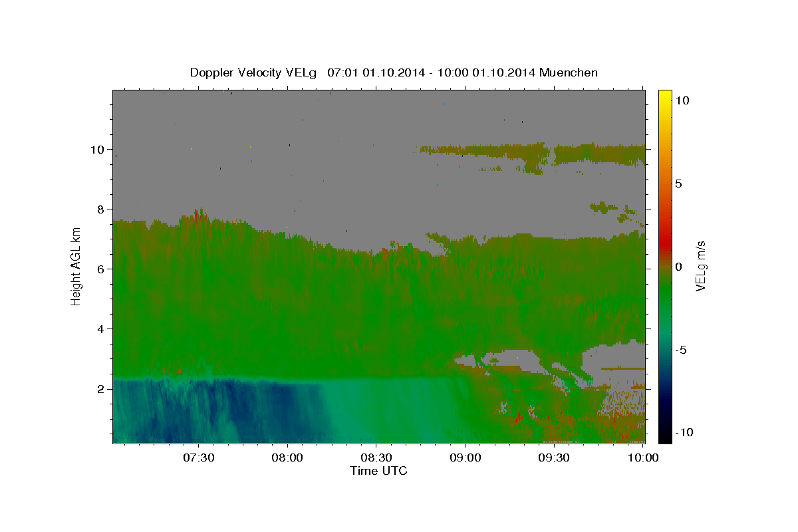
Task: Click the '08:30' time axis label
Action: click(x=376, y=458)
